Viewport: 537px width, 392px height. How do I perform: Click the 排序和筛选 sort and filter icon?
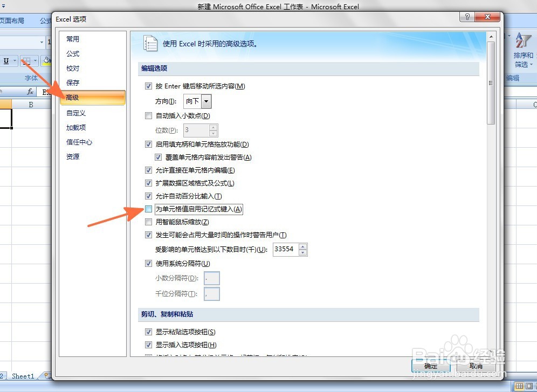tap(523, 41)
